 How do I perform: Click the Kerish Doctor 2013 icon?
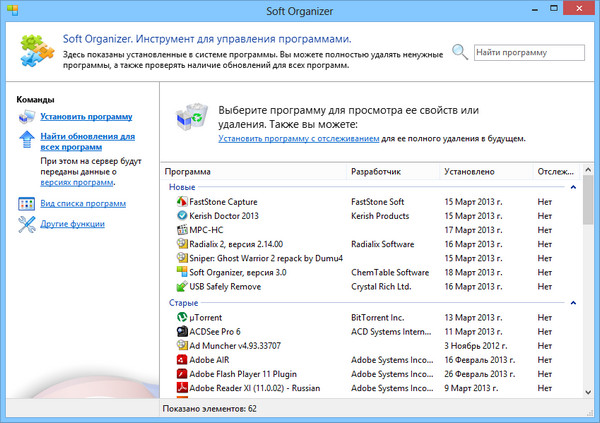[181, 215]
